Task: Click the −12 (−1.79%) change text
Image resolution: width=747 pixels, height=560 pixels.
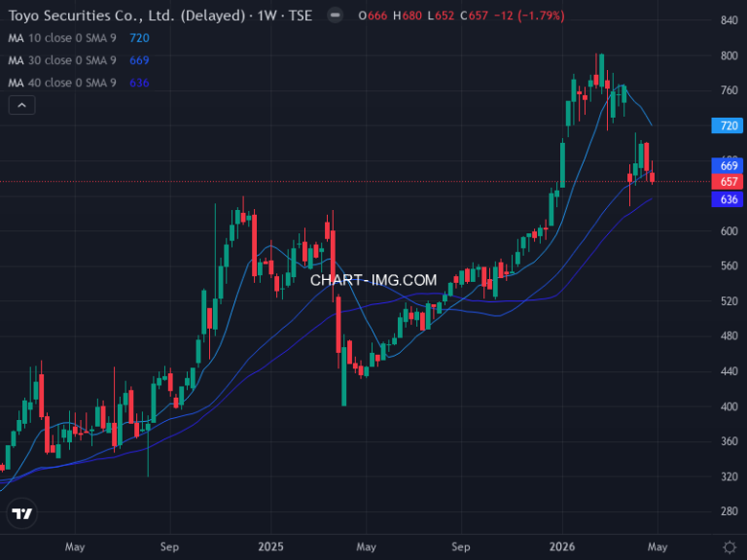Action: (x=529, y=16)
